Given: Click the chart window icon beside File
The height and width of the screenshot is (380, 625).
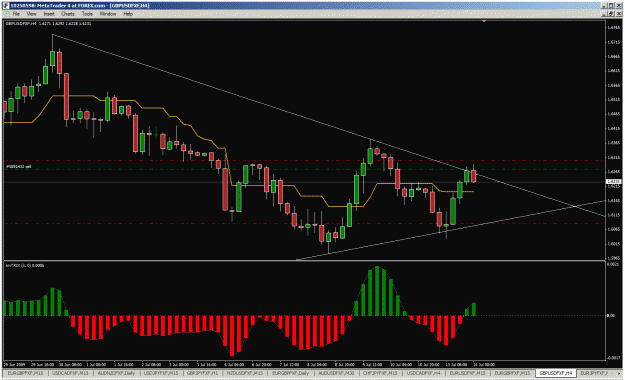Looking at the screenshot, I should pos(6,14).
